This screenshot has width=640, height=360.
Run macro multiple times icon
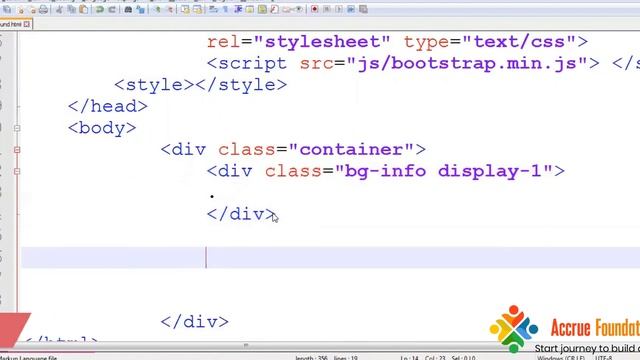tap(351, 9)
